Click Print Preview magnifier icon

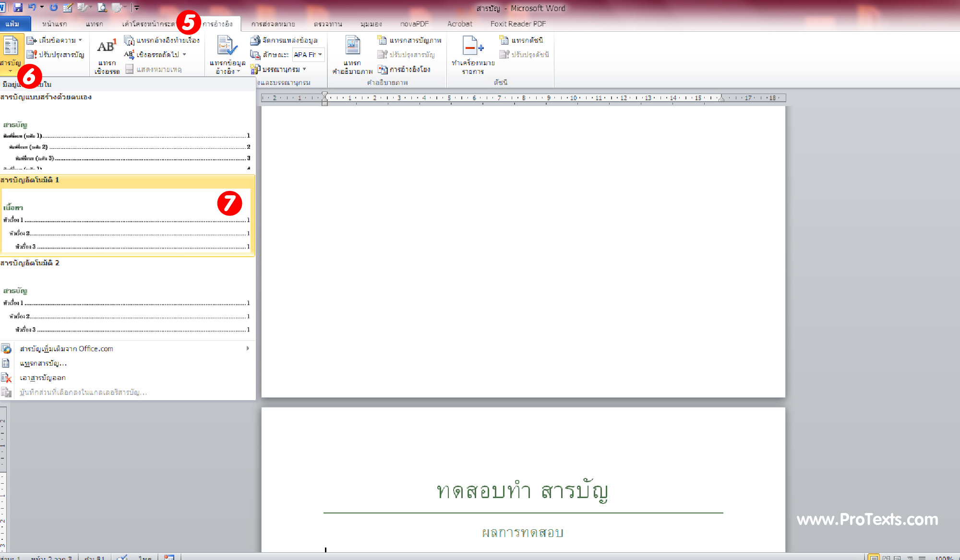click(102, 7)
